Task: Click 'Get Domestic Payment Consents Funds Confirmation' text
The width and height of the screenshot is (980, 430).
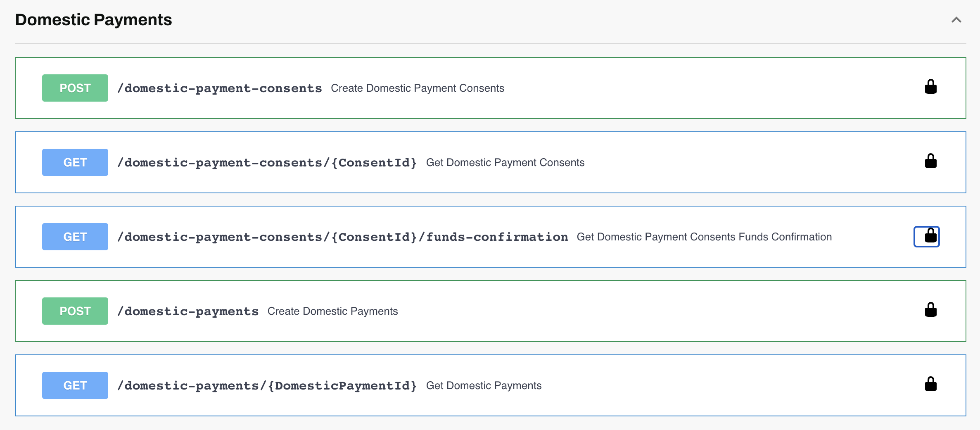Action: pos(704,237)
